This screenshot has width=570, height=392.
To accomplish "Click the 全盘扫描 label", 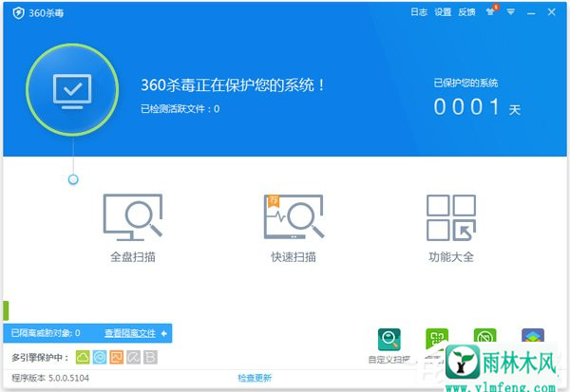I will tap(133, 257).
